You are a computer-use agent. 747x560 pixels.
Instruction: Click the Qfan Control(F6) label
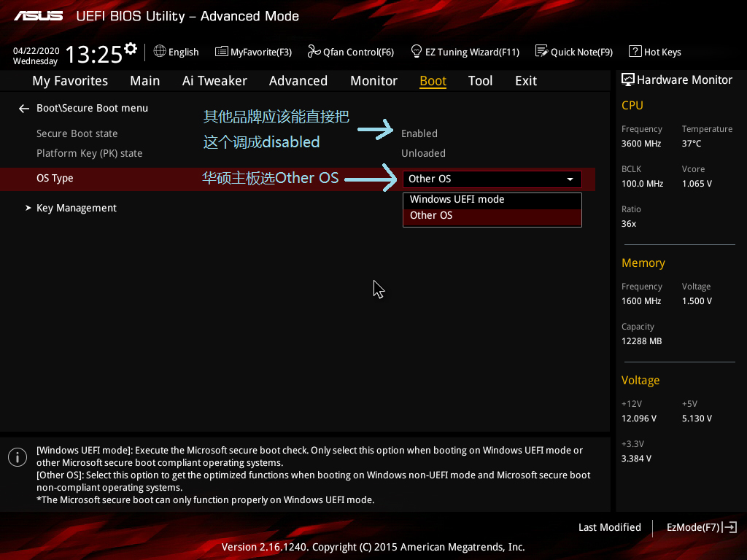359,52
